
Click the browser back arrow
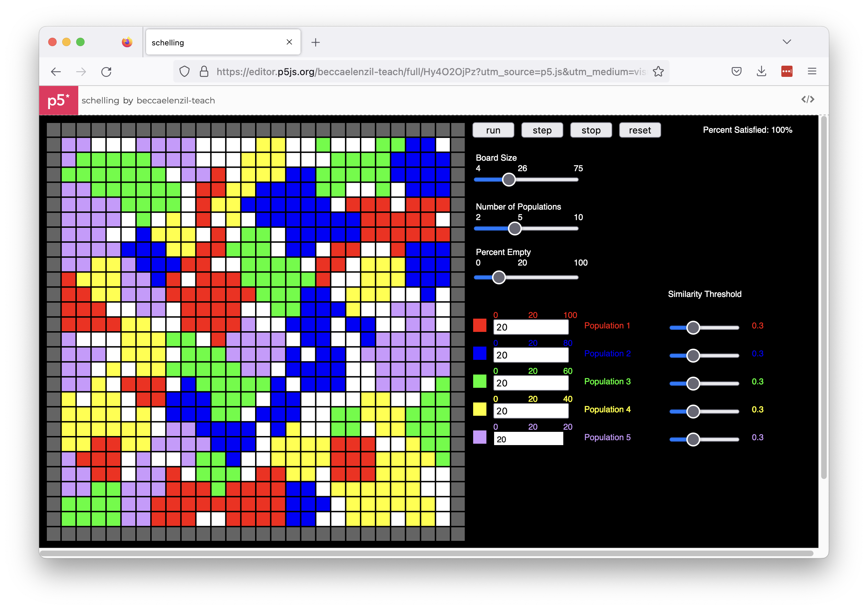point(56,71)
